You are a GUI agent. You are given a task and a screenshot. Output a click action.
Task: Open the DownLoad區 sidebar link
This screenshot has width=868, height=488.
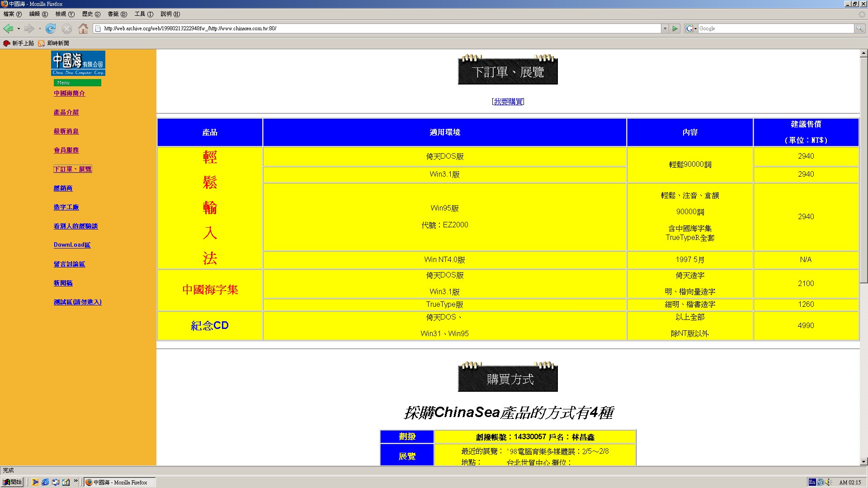[72, 245]
